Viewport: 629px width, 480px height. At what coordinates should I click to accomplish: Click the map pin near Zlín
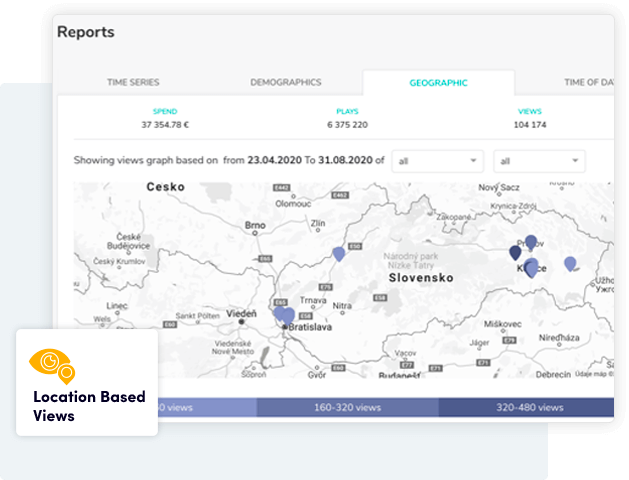click(x=339, y=253)
